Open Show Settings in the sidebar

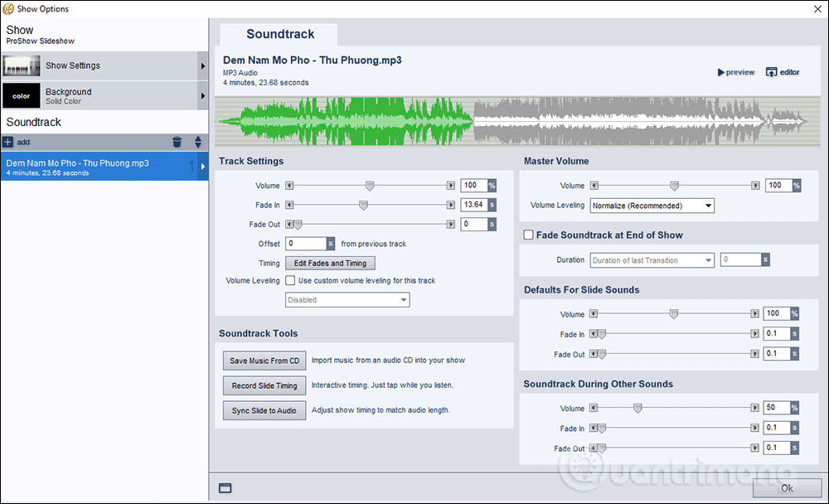[x=104, y=65]
